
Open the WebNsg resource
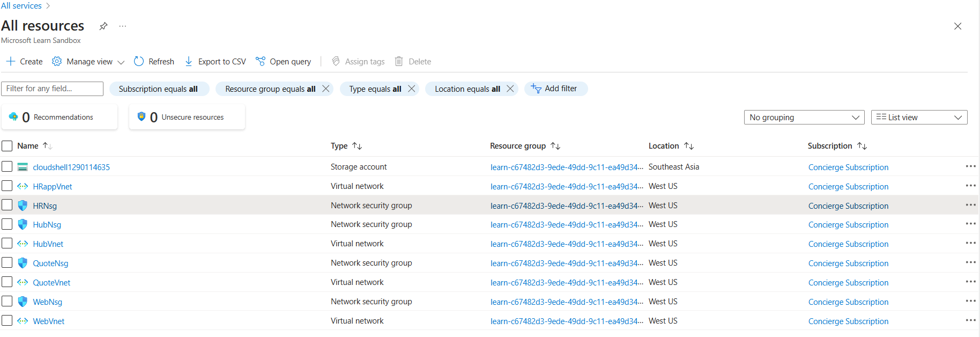click(x=47, y=302)
